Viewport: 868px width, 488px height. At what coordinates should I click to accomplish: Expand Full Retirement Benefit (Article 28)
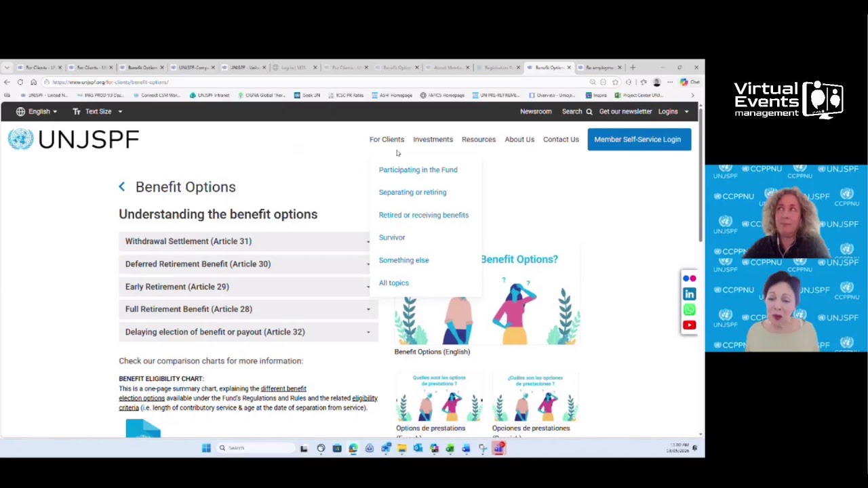[248, 309]
